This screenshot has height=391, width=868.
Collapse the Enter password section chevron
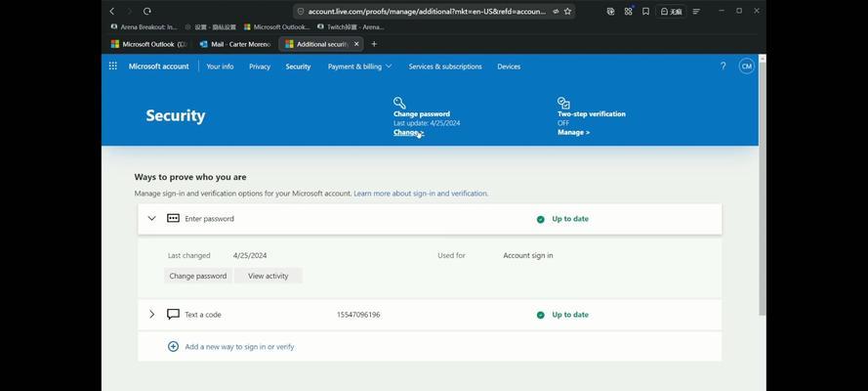[x=151, y=218]
